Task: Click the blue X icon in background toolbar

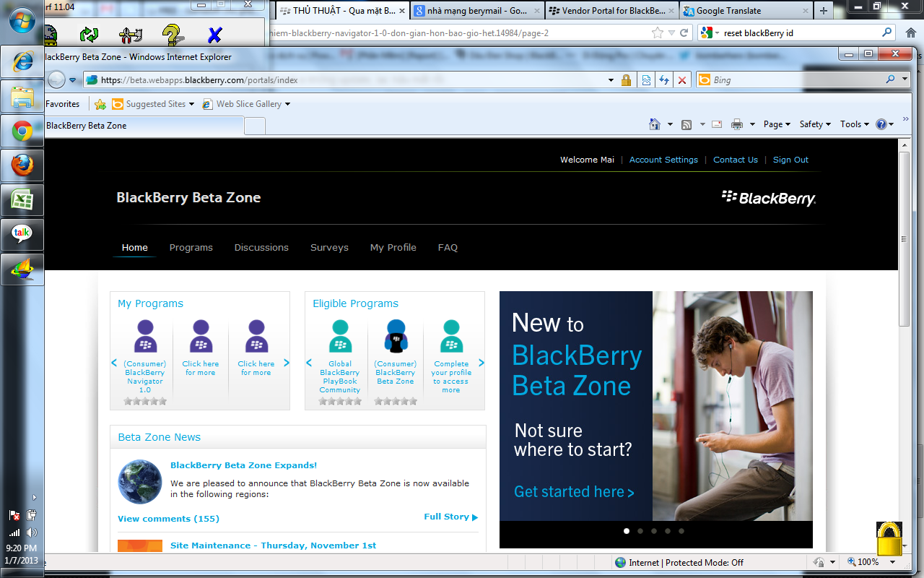Action: 214,35
